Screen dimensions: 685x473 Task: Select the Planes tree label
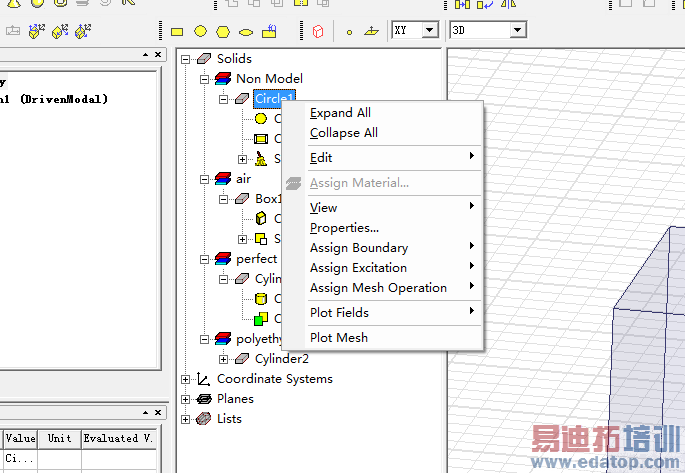pos(235,399)
